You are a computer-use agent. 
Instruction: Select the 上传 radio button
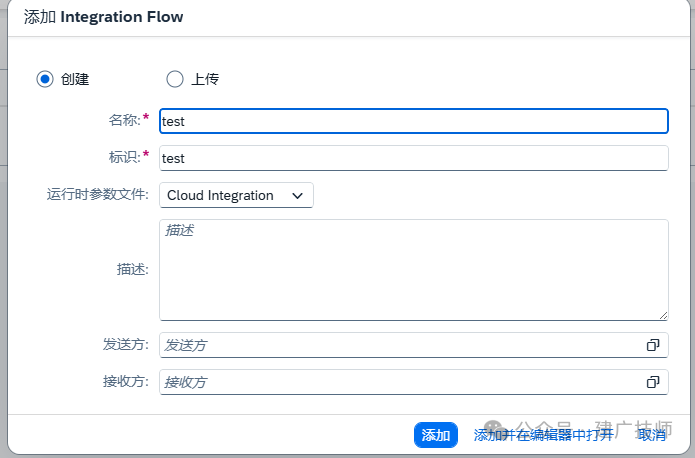[x=175, y=79]
